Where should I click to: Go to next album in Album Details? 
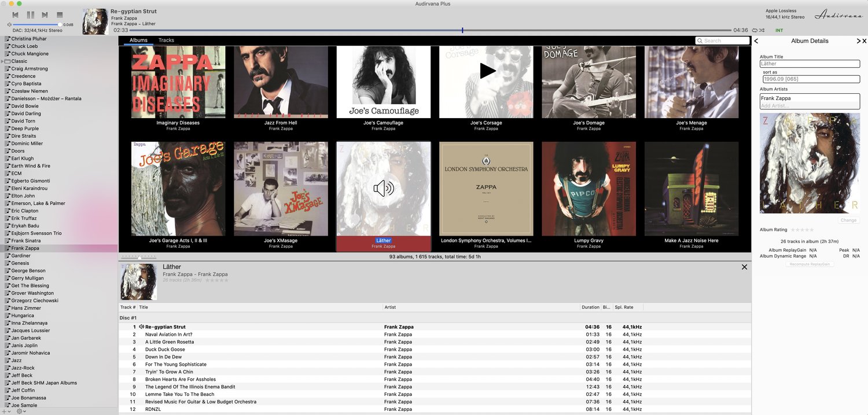coord(859,41)
